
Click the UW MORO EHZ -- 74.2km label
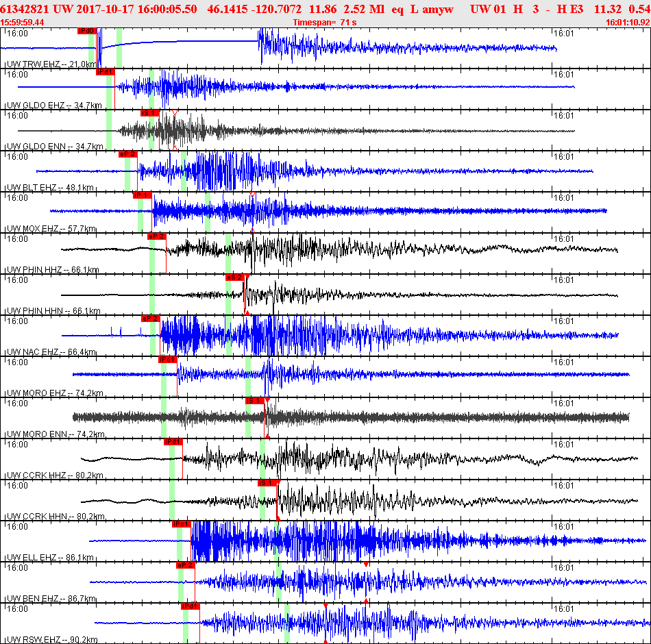(55, 393)
